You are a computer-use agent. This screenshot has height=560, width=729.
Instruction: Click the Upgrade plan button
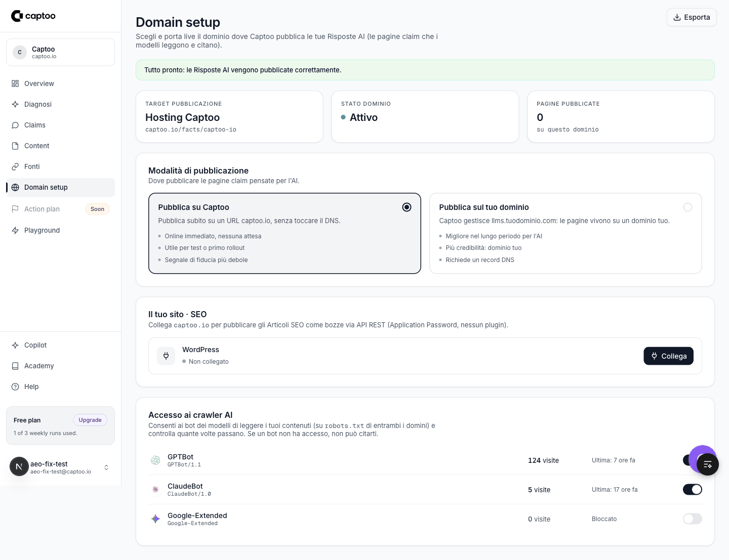click(x=90, y=420)
